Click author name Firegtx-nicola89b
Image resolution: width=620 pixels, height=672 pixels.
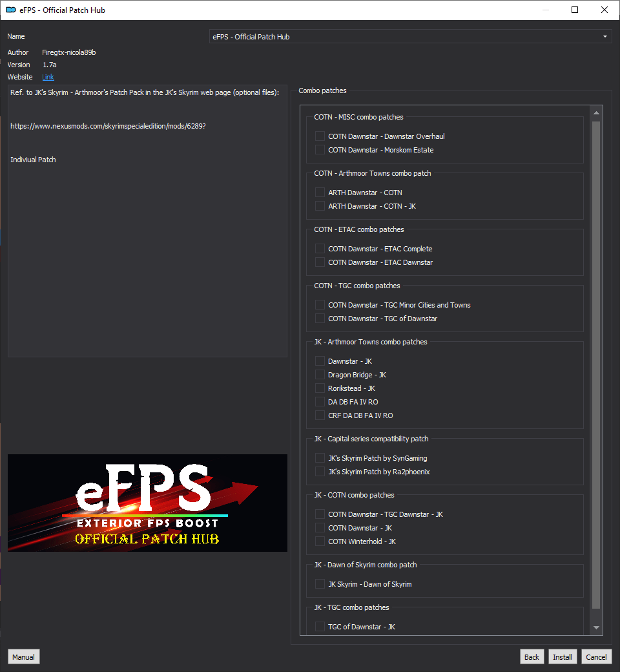click(x=69, y=52)
